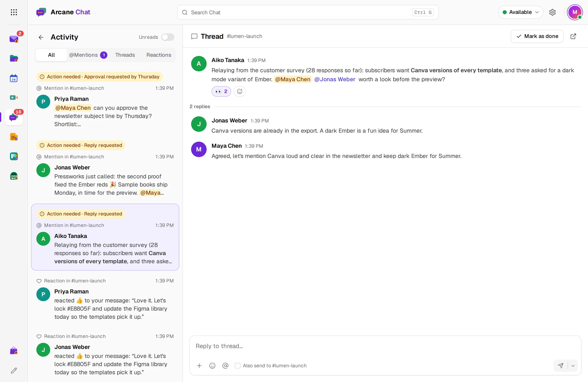Click the pencil edit icon in sidebar

pos(14,370)
